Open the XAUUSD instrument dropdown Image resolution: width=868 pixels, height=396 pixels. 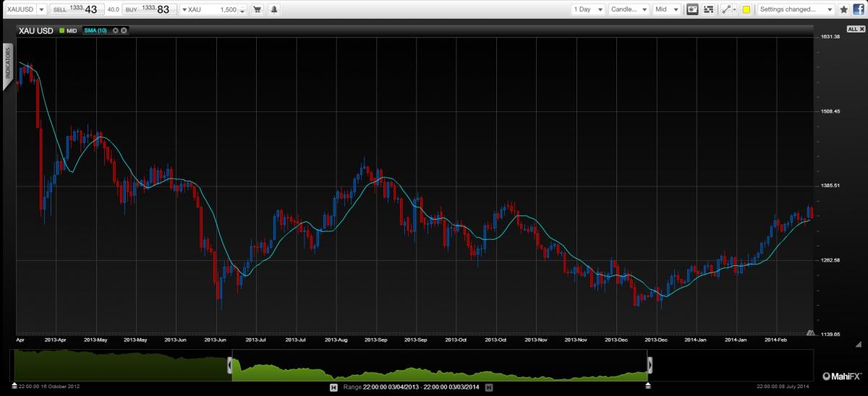click(x=25, y=9)
